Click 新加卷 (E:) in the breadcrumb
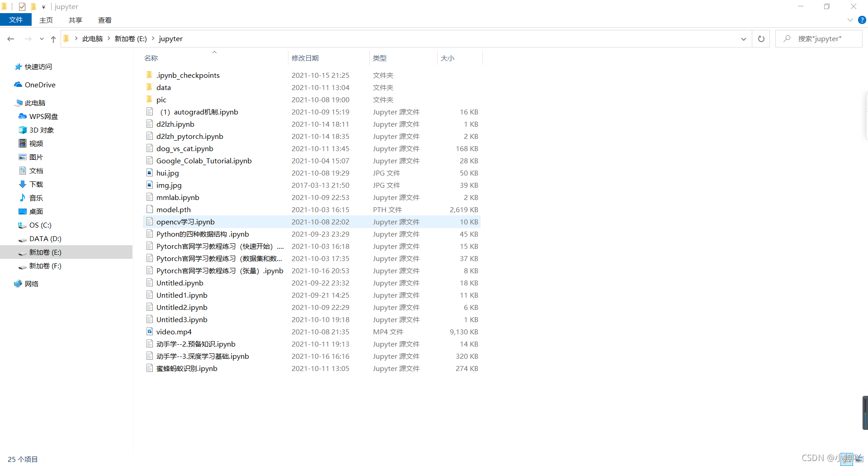Viewport: 868px width, 466px height. point(131,39)
